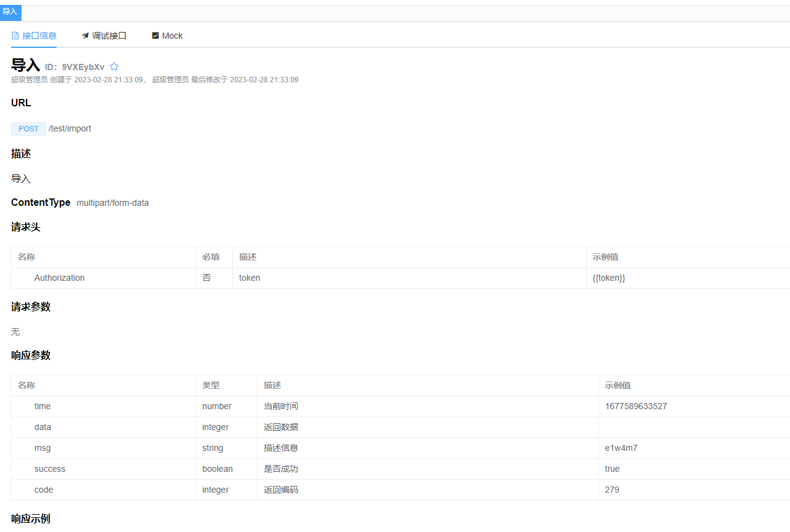Click the Authorization row in 请求头 table
Viewport: 790px width, 532px height.
59,278
